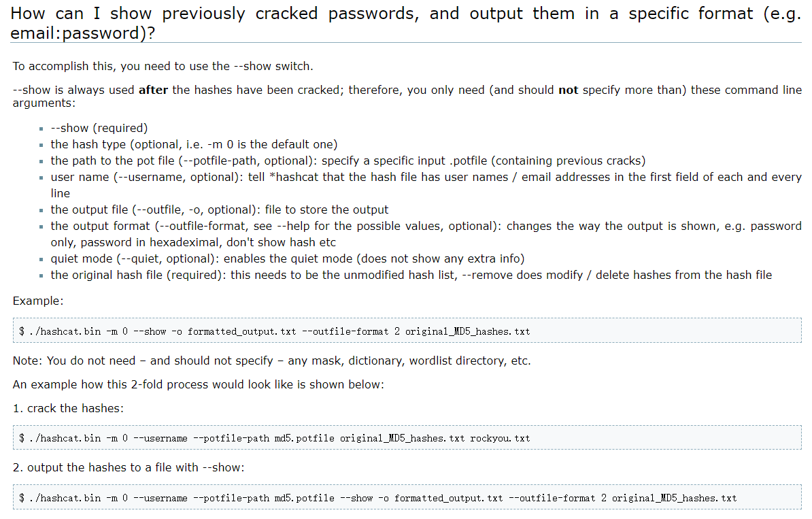Click the bold word "not"

point(568,90)
